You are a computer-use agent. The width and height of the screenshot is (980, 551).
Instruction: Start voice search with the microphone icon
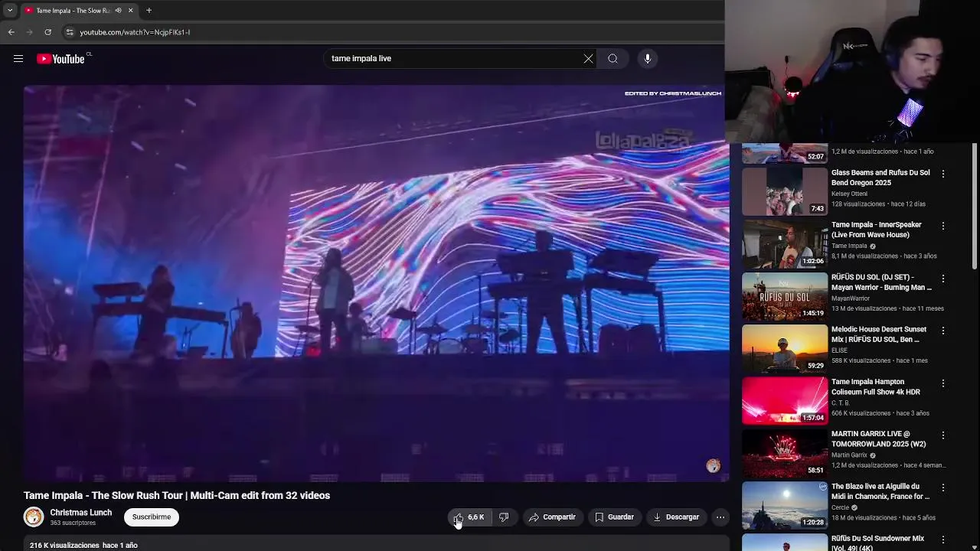(648, 59)
